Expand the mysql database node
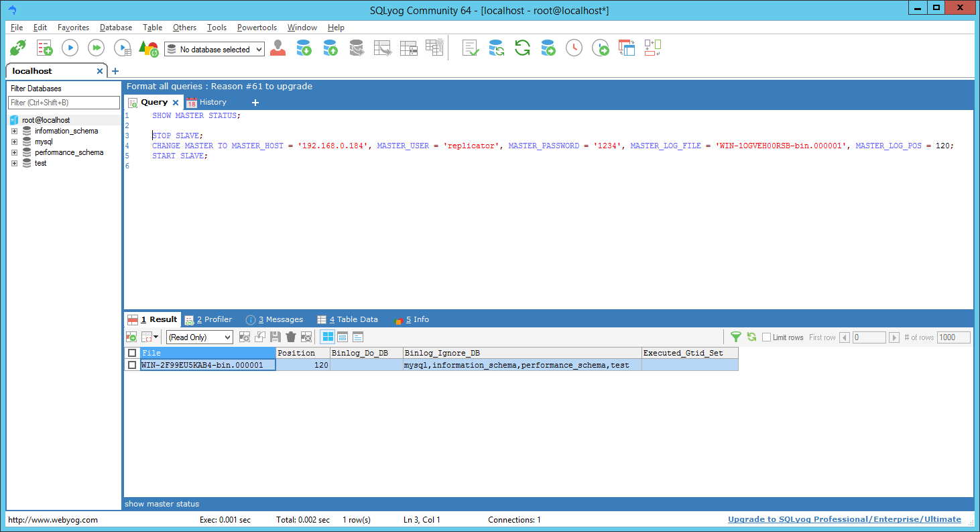Image resolution: width=980 pixels, height=532 pixels. tap(14, 142)
